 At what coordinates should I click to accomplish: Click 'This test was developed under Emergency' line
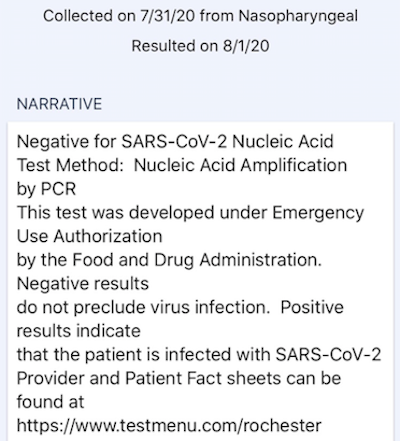pyautogui.click(x=190, y=213)
